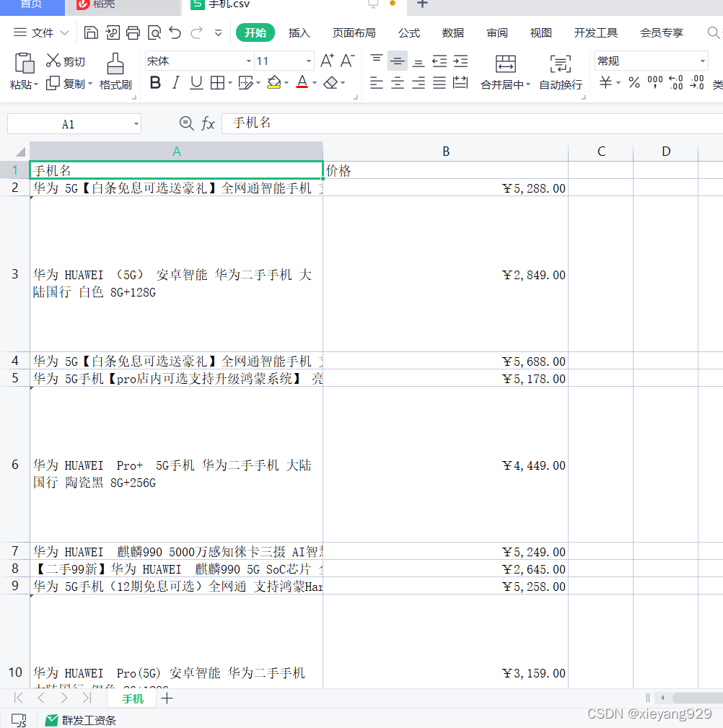Open the Paste (粘贴) dropdown arrow
The height and width of the screenshot is (728, 723).
click(36, 84)
